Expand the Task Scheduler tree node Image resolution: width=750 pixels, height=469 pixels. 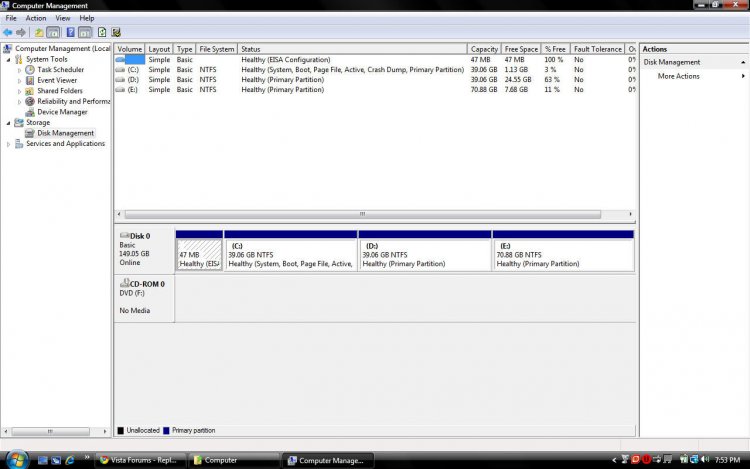(19, 70)
